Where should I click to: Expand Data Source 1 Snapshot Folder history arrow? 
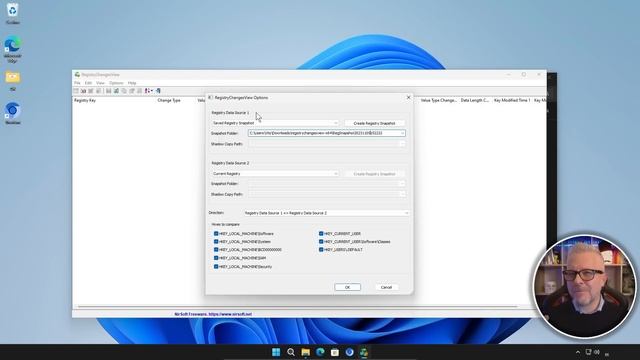click(402, 133)
